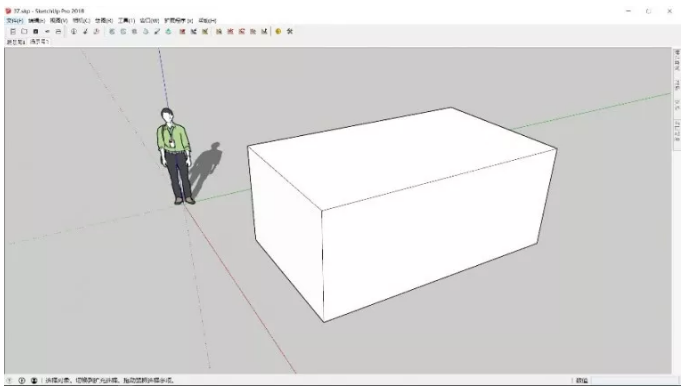
Task: Click the Print icon ending the file group
Action: point(58,32)
